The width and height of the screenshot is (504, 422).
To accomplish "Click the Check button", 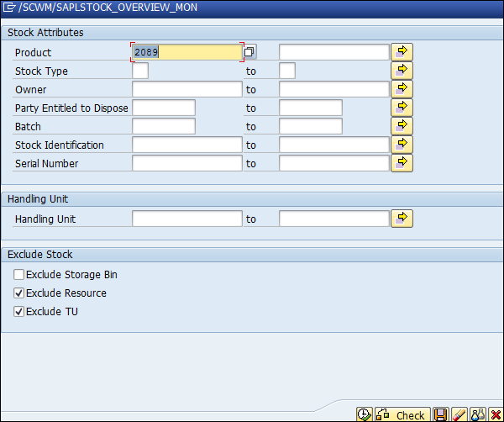I will click(402, 414).
